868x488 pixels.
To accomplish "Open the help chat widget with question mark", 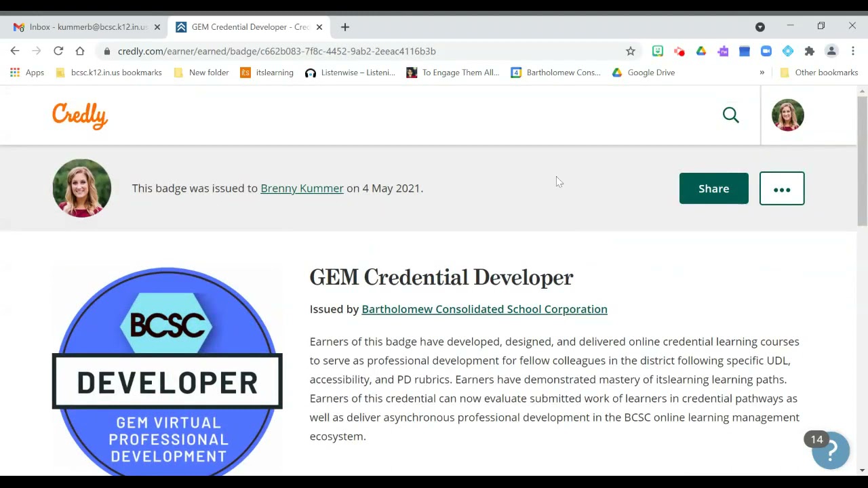I will (x=831, y=451).
